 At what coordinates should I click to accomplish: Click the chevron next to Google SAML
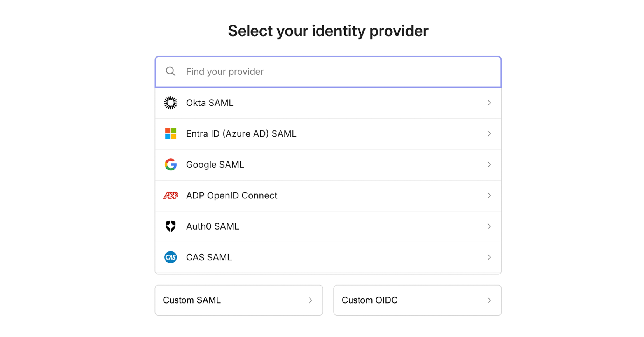489,165
